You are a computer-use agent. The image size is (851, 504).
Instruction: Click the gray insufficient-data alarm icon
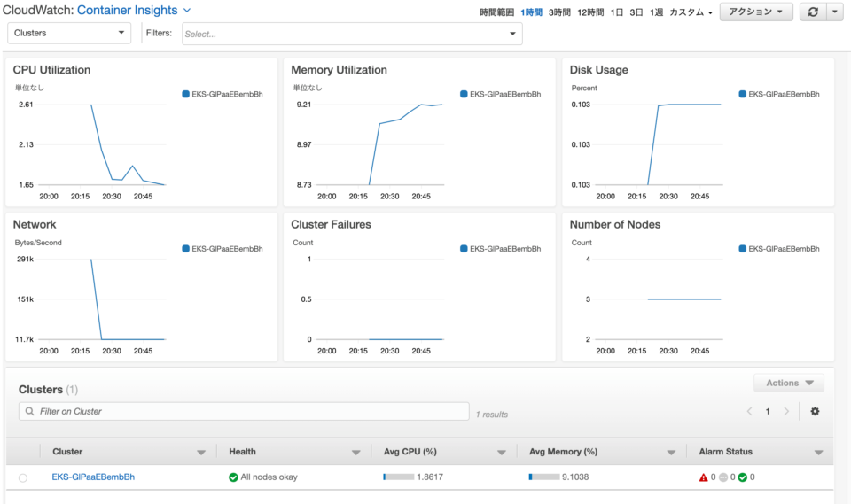(x=723, y=477)
